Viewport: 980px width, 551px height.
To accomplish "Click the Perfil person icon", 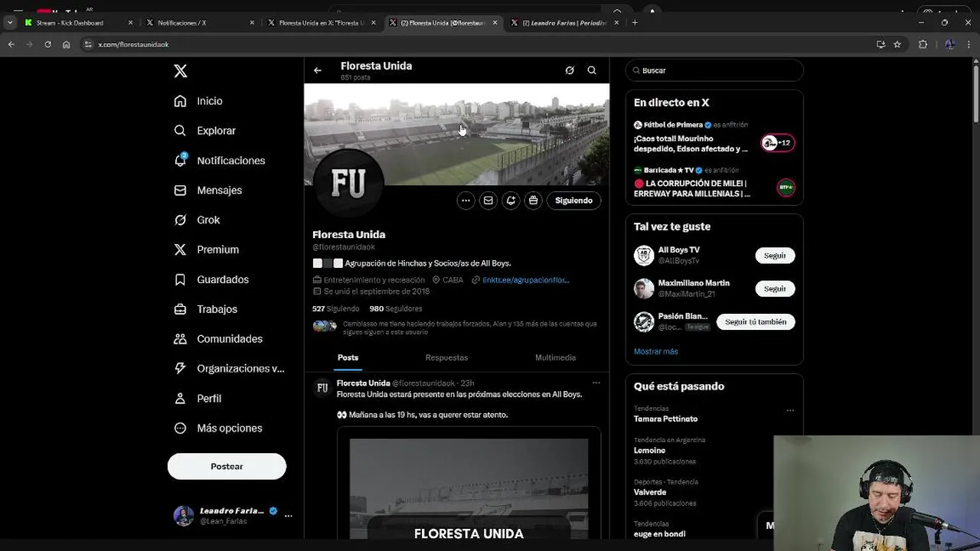I will click(180, 398).
